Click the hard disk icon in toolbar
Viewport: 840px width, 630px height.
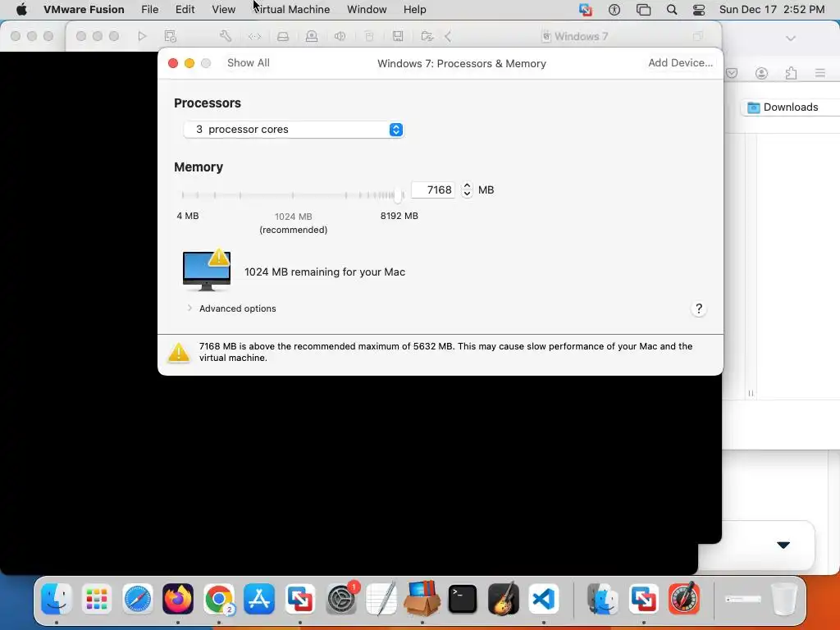click(283, 36)
